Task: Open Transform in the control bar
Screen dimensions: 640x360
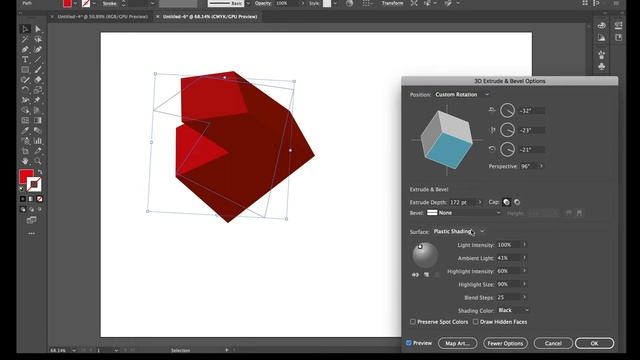Action: (392, 3)
